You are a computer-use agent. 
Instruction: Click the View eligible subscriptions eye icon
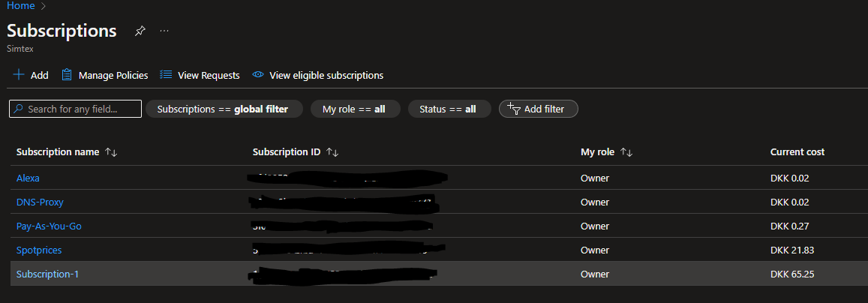(x=258, y=75)
